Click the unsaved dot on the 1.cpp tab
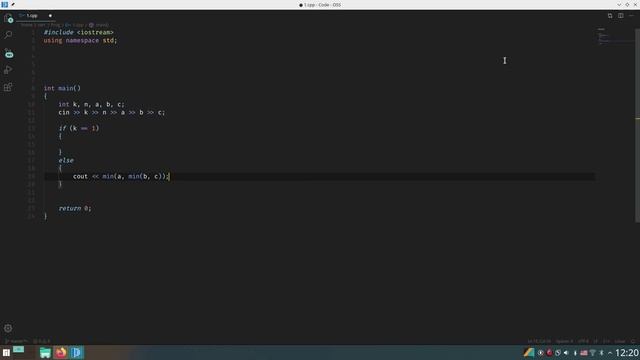 [x=50, y=16]
